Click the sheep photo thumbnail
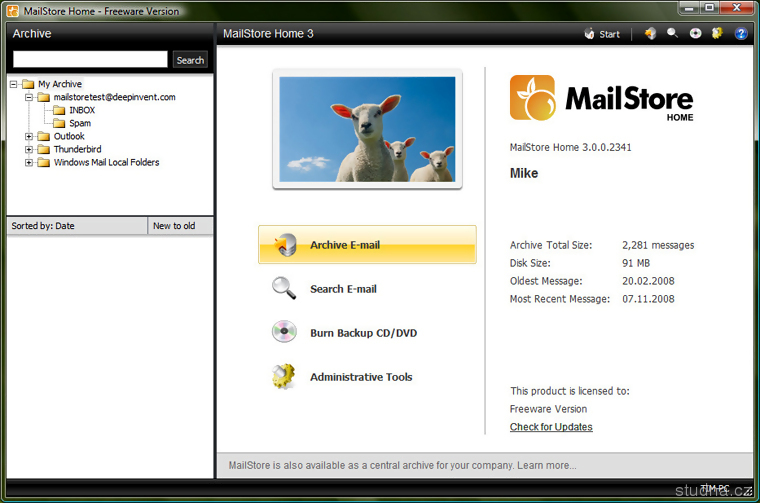The width and height of the screenshot is (760, 503). point(367,129)
